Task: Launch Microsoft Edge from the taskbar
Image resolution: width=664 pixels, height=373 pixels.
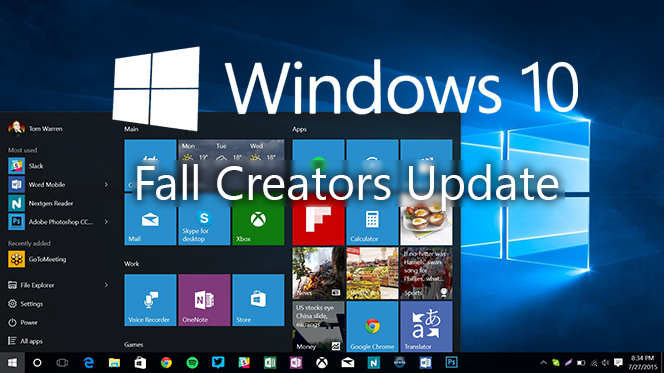Action: [89, 363]
